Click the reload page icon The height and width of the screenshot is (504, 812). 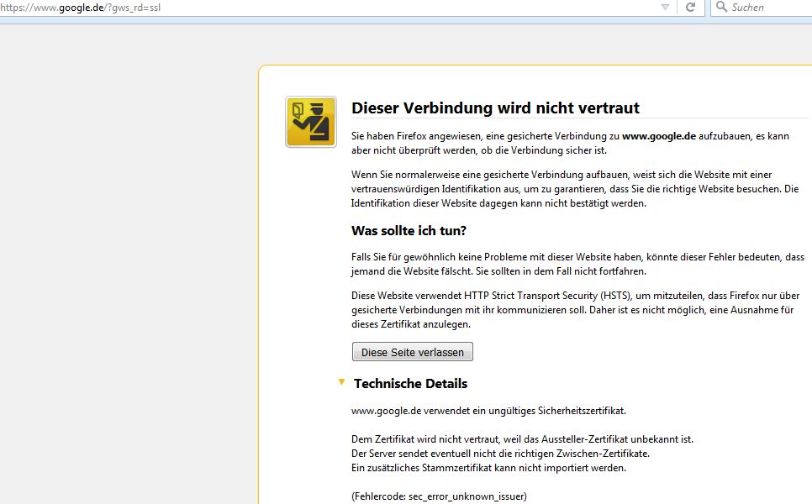tap(690, 8)
